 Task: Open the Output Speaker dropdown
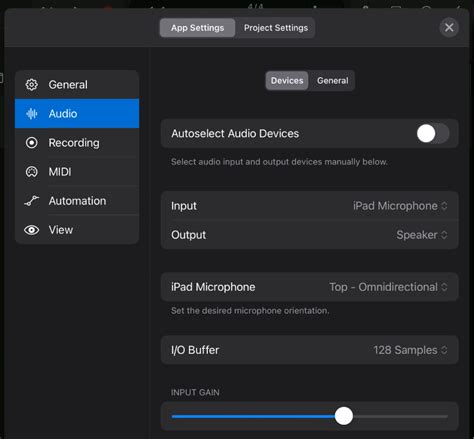(x=422, y=235)
